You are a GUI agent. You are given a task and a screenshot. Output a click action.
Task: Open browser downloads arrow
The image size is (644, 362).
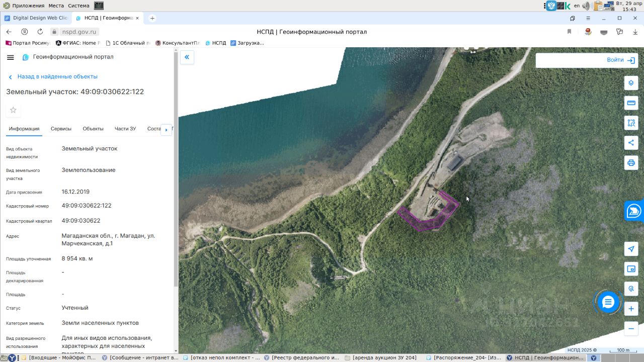click(x=635, y=32)
